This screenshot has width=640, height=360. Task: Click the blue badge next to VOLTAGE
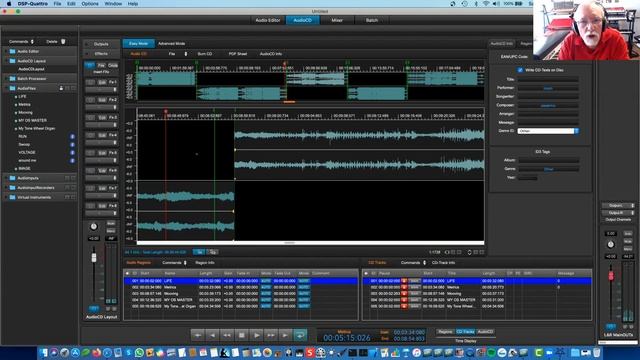[x=72, y=152]
